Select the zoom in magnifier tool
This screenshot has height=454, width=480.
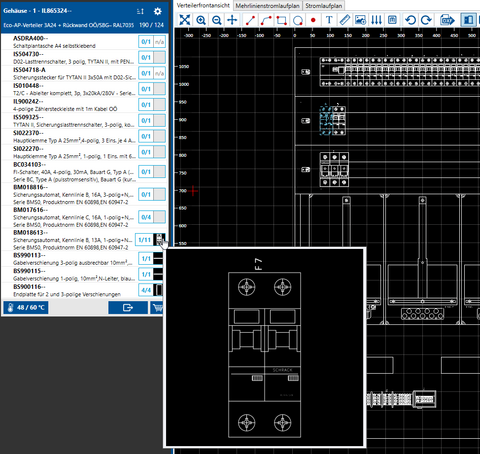click(x=201, y=20)
